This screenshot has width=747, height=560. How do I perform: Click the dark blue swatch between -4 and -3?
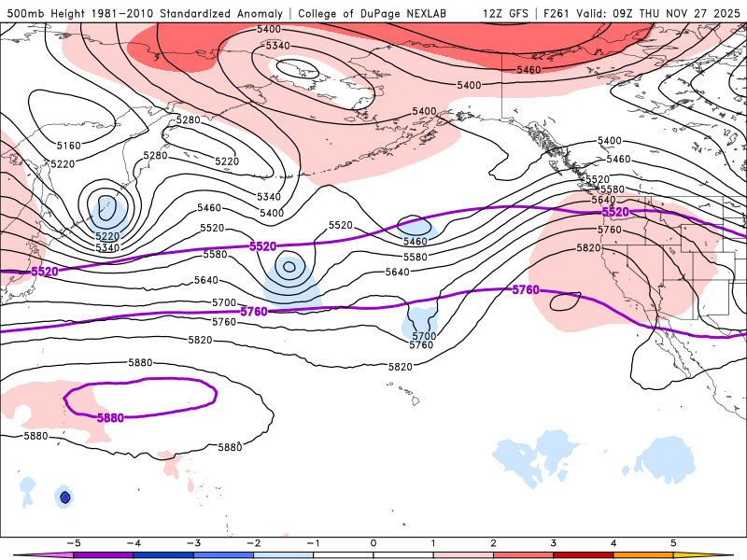163,555
